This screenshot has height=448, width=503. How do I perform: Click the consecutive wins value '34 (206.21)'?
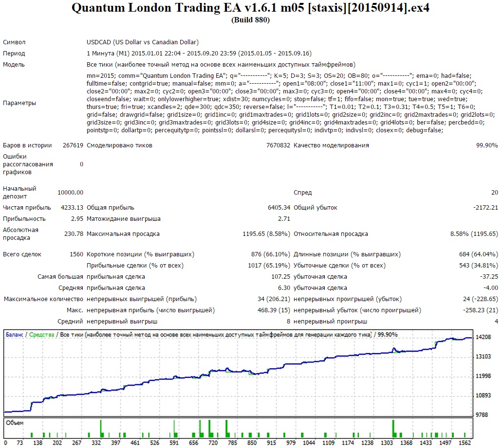[x=274, y=299]
